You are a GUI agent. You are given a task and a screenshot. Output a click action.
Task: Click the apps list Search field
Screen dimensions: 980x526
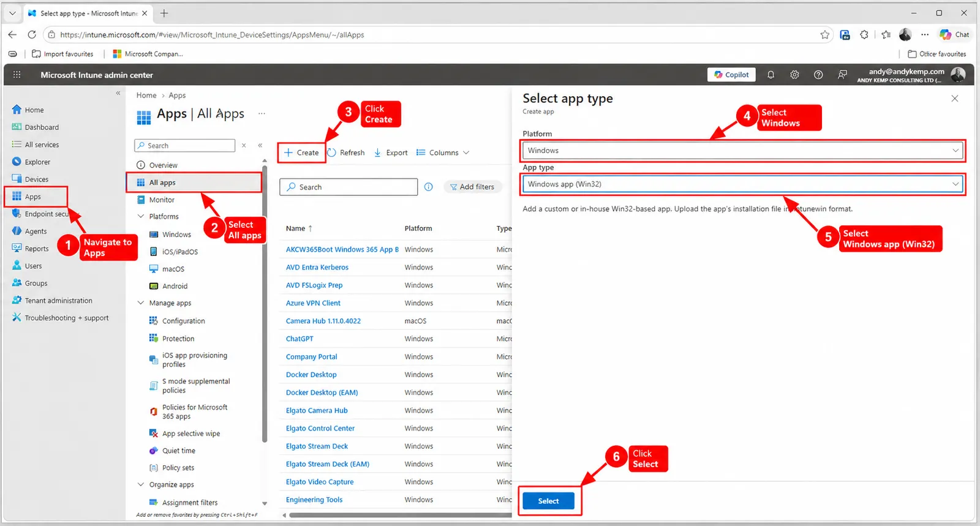click(x=349, y=187)
